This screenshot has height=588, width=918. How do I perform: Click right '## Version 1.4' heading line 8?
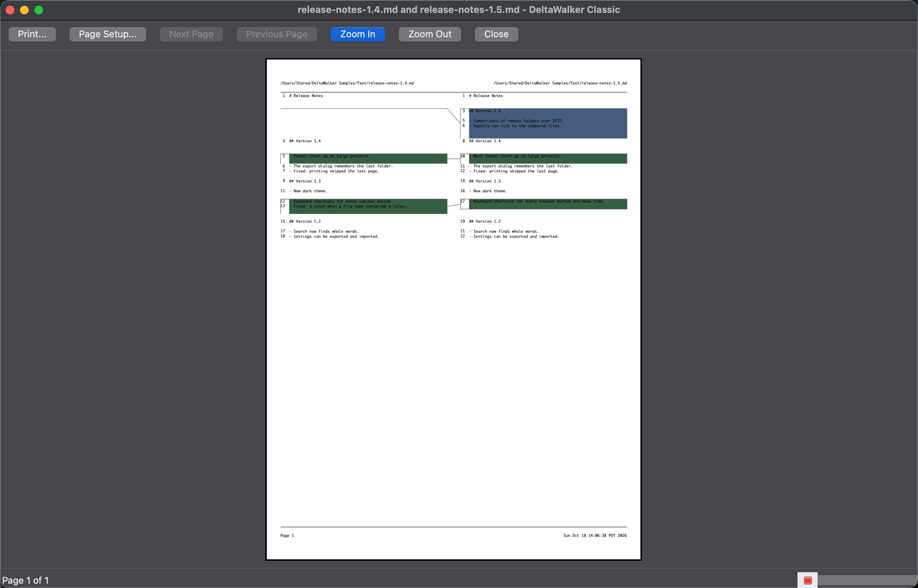coord(484,141)
